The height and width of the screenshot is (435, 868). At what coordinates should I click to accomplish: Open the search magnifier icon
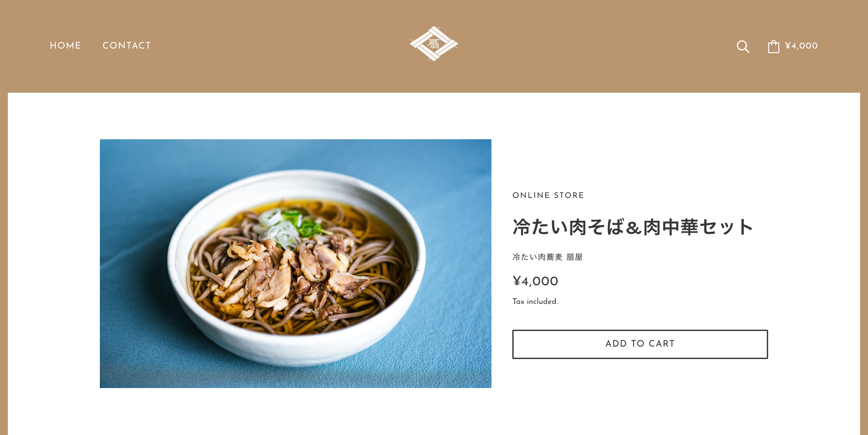(x=743, y=46)
